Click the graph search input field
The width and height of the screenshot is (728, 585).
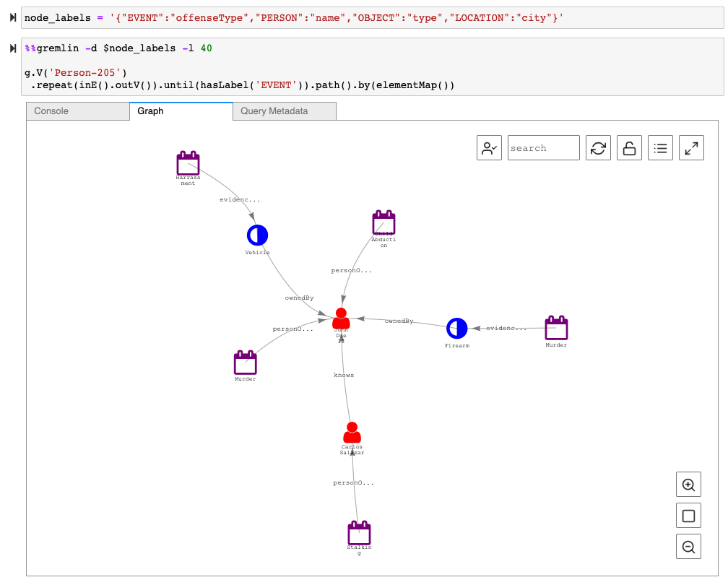coord(543,148)
